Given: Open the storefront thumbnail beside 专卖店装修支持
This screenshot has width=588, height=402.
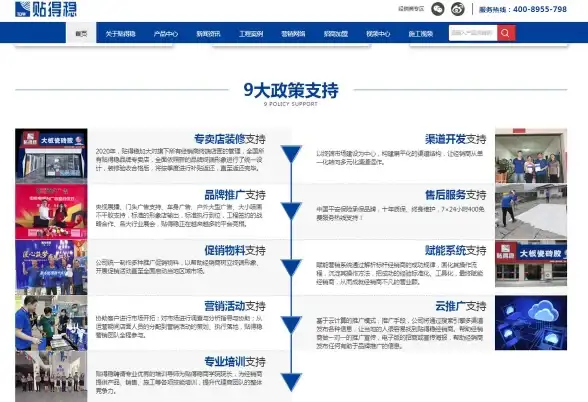Looking at the screenshot, I should pos(51,156).
